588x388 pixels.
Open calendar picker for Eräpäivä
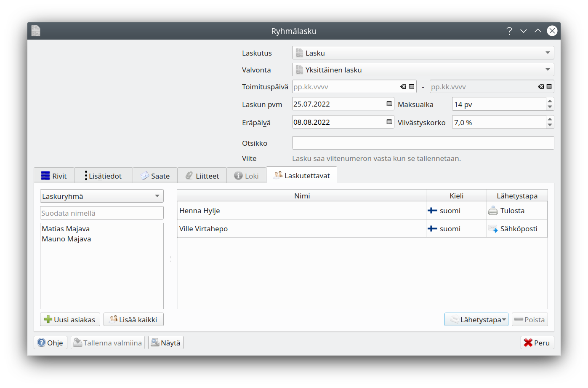point(389,122)
